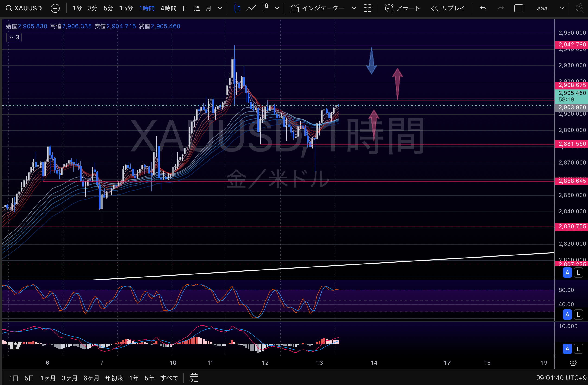Expand chart type dropdown arrow
This screenshot has height=385, width=588.
[x=277, y=8]
